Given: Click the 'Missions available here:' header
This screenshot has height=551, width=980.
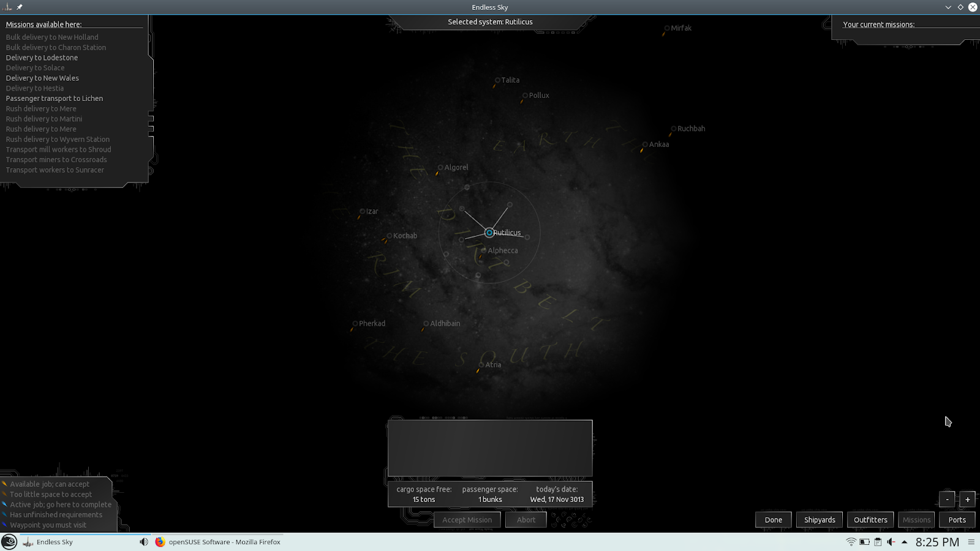Looking at the screenshot, I should click(x=43, y=24).
